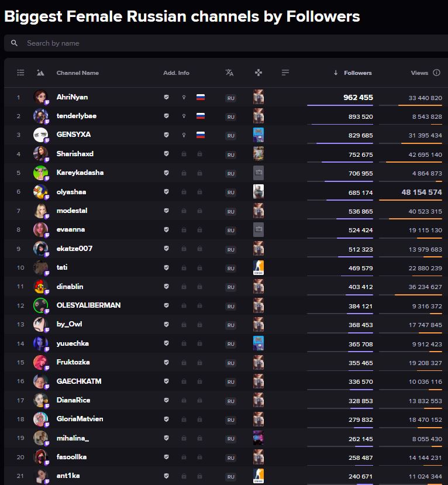Click the verified shield icon for AhriNyan
Viewport: 448px width, 485px height.
[x=166, y=97]
